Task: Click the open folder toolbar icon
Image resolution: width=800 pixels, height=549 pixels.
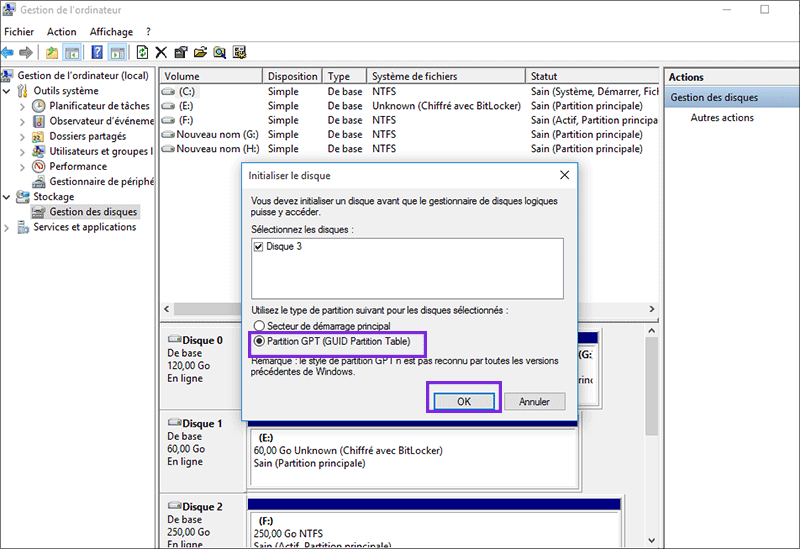Action: [x=200, y=52]
